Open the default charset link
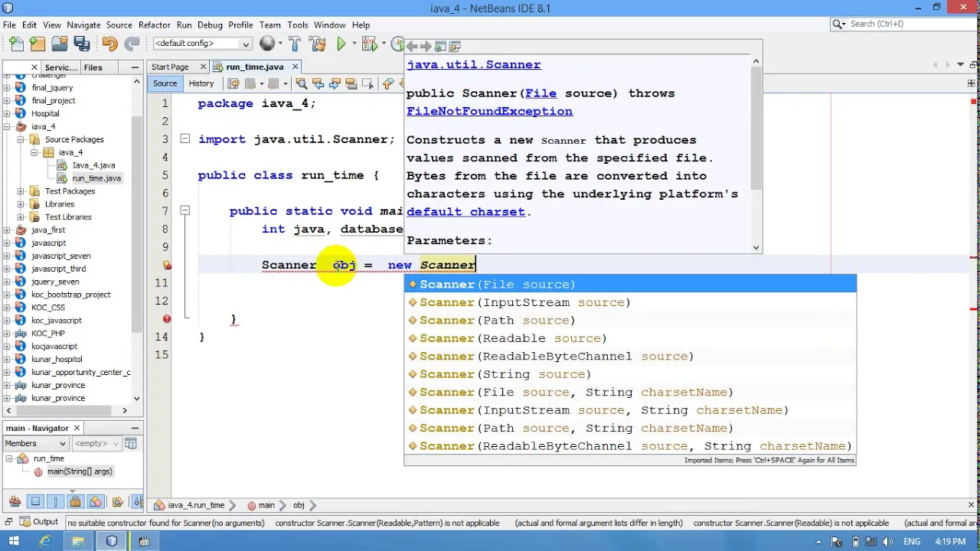The height and width of the screenshot is (551, 980). click(465, 212)
